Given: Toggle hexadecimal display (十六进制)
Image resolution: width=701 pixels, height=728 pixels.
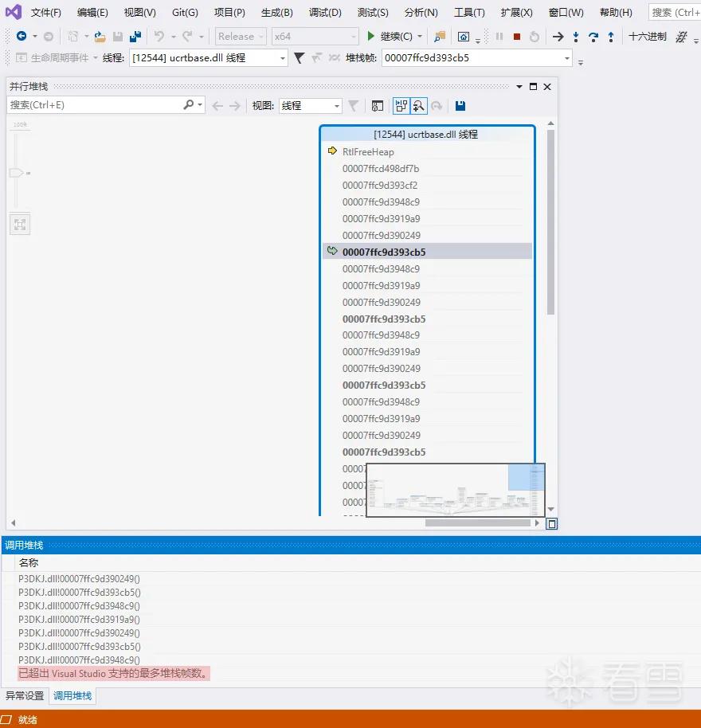Looking at the screenshot, I should (x=647, y=36).
